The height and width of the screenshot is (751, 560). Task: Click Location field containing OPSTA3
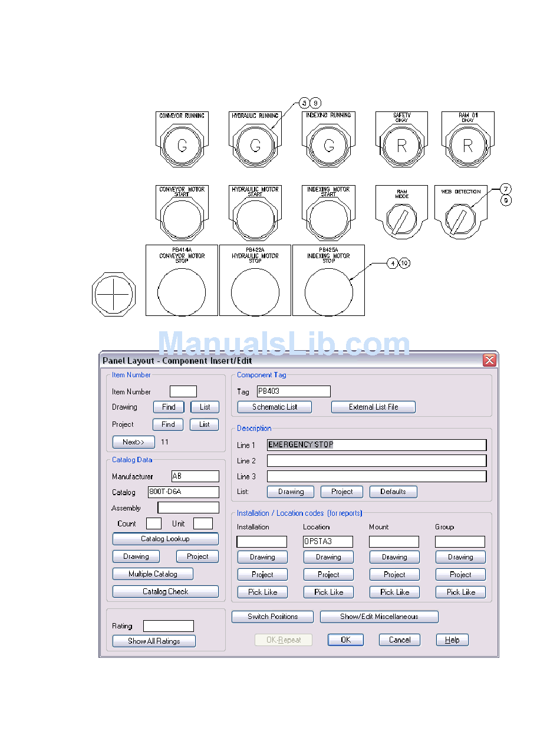click(x=328, y=542)
